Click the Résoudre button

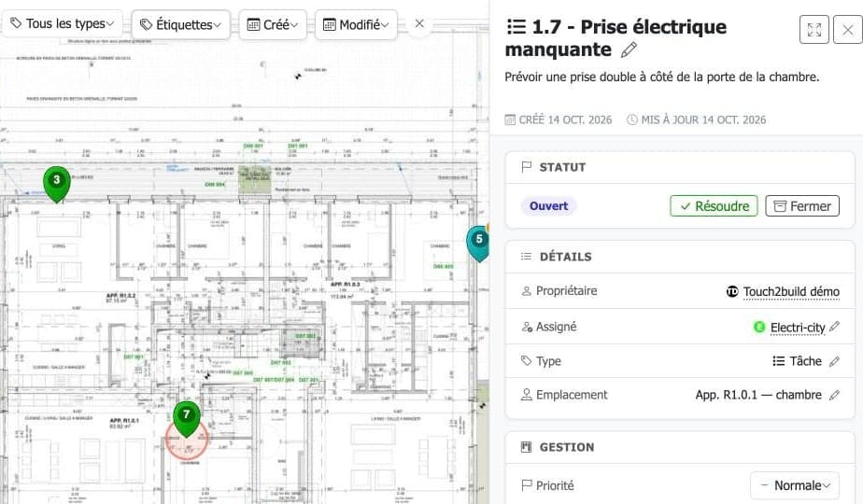[x=714, y=205]
